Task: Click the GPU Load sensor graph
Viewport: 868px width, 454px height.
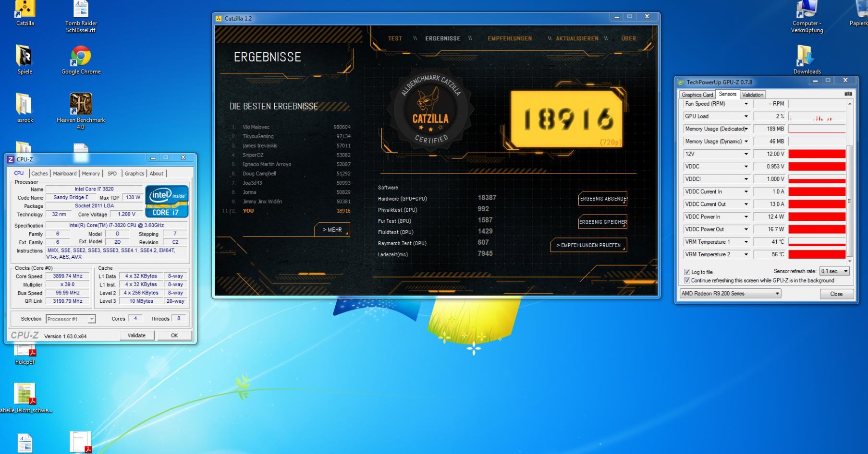Action: [x=817, y=116]
